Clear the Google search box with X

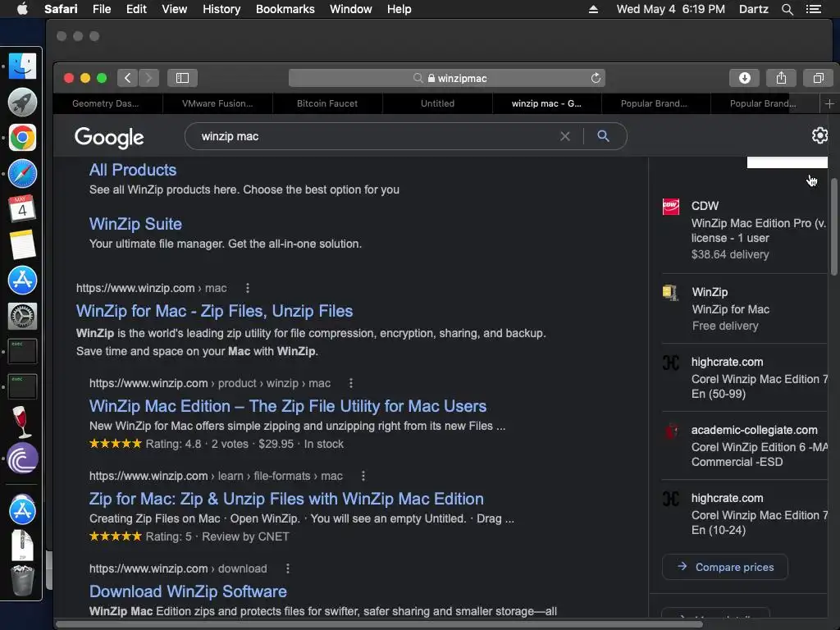564,137
